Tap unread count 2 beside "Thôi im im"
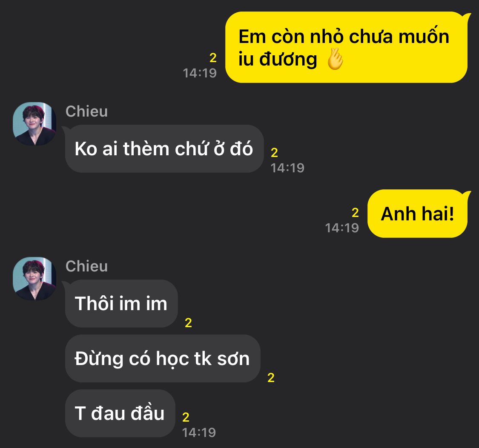Image resolution: width=479 pixels, height=448 pixels. pyautogui.click(x=189, y=323)
